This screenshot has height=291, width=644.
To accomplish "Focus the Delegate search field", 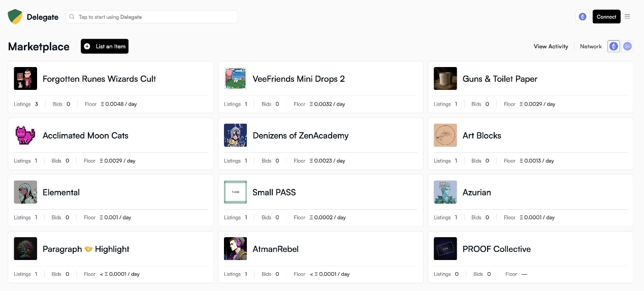I will [x=151, y=17].
